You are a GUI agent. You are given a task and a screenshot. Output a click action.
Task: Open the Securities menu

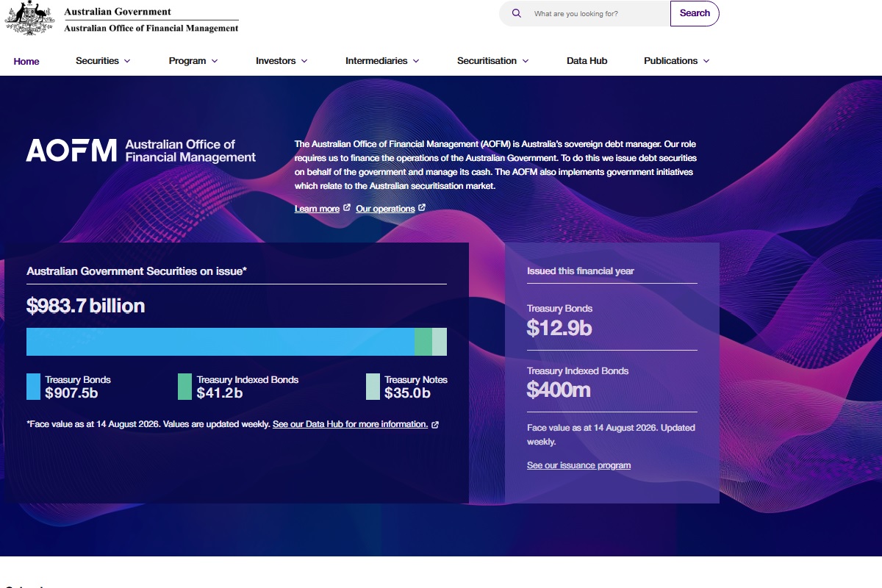(97, 61)
